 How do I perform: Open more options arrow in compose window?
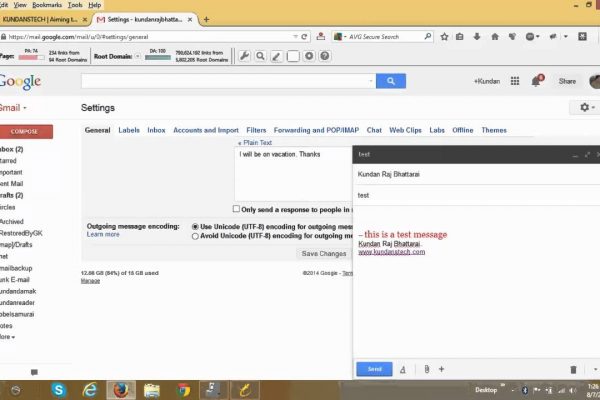[x=595, y=369]
